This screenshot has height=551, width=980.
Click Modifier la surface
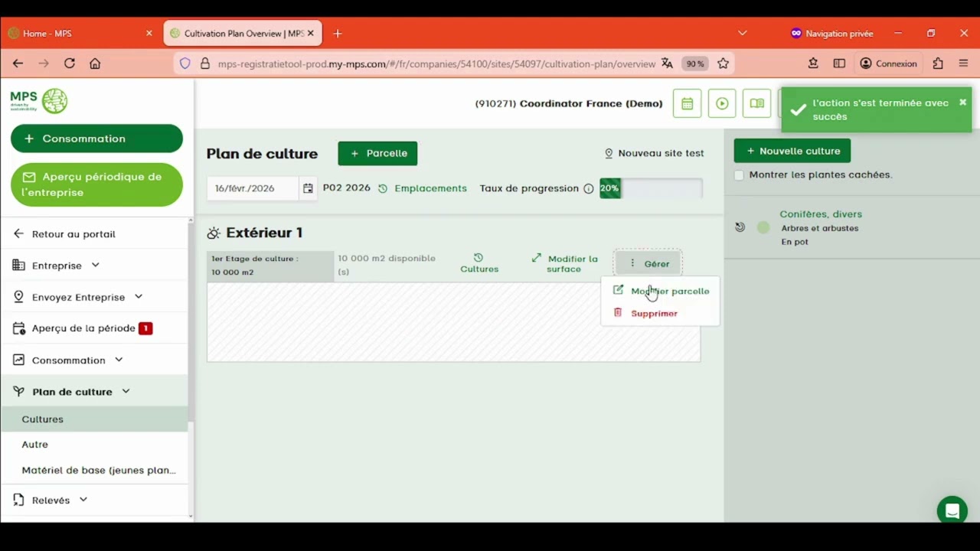click(565, 263)
